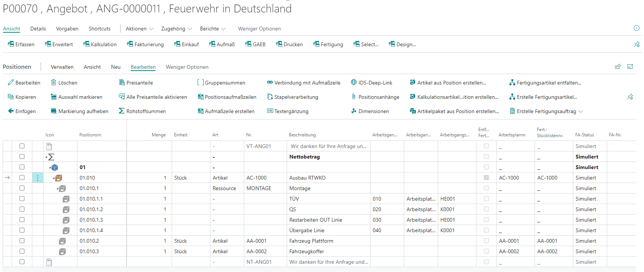The height and width of the screenshot is (272, 644).
Task: Open IDS-Deep-Link globe icon
Action: pyautogui.click(x=354, y=83)
